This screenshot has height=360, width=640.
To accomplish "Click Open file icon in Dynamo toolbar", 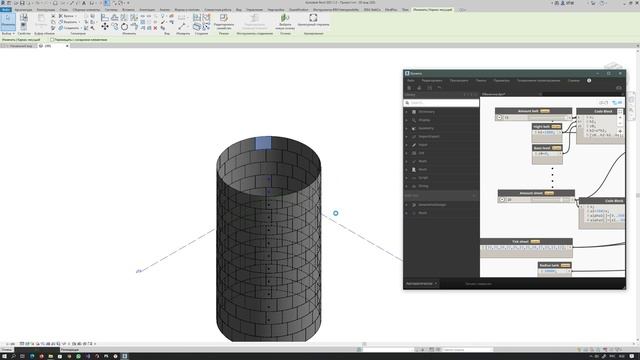I will pyautogui.click(x=419, y=88).
